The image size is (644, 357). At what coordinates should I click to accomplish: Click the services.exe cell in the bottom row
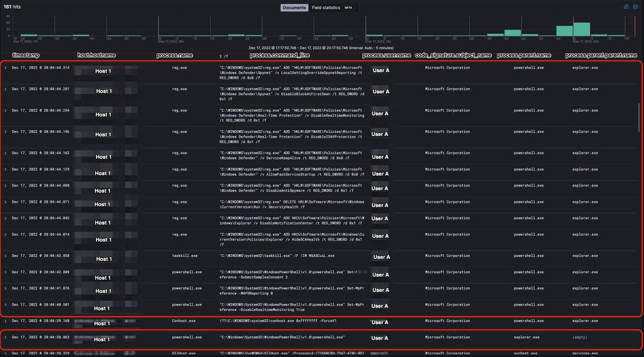click(x=585, y=353)
